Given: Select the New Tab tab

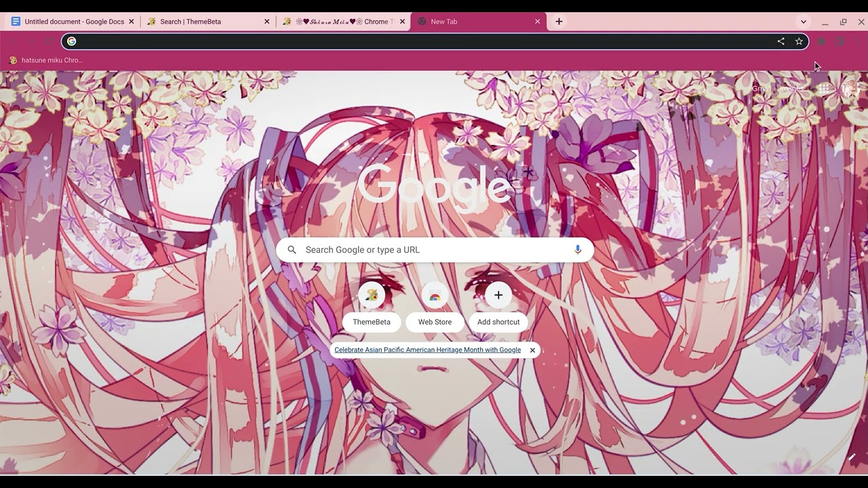Looking at the screenshot, I should 478,22.
